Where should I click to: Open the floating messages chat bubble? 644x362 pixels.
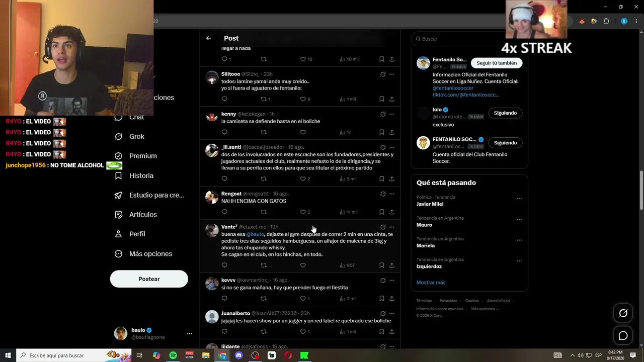coord(623,335)
